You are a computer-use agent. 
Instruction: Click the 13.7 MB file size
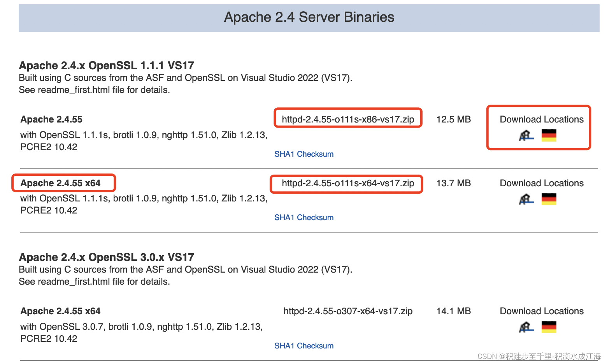click(x=454, y=183)
